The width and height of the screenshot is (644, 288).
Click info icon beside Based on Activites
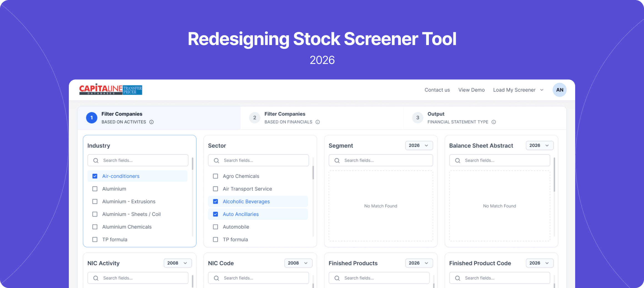152,122
